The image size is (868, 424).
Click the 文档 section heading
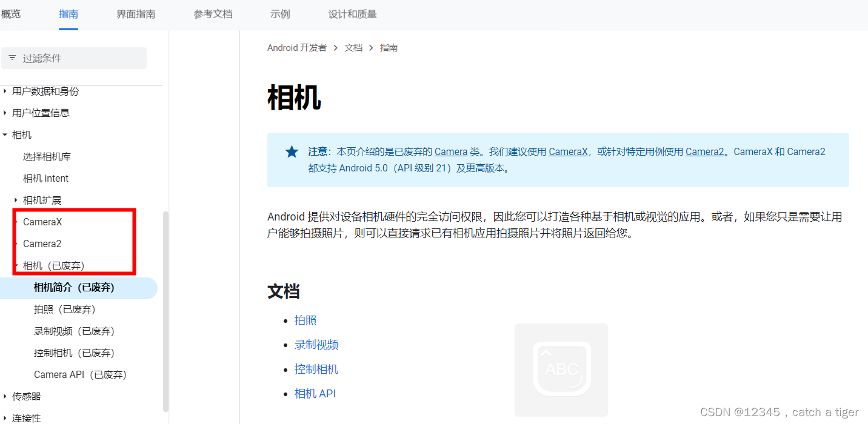(284, 291)
